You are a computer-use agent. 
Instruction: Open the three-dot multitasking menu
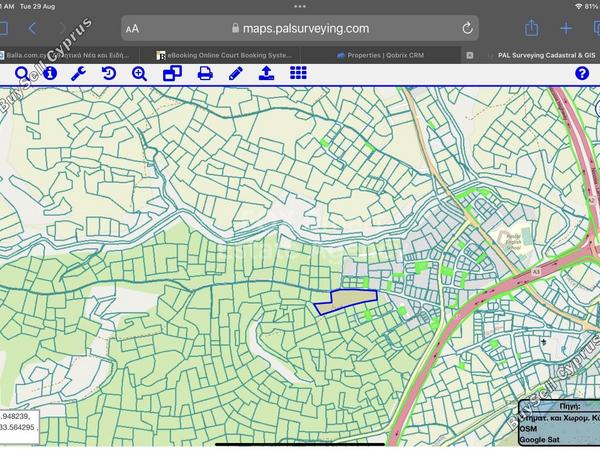(300, 6)
